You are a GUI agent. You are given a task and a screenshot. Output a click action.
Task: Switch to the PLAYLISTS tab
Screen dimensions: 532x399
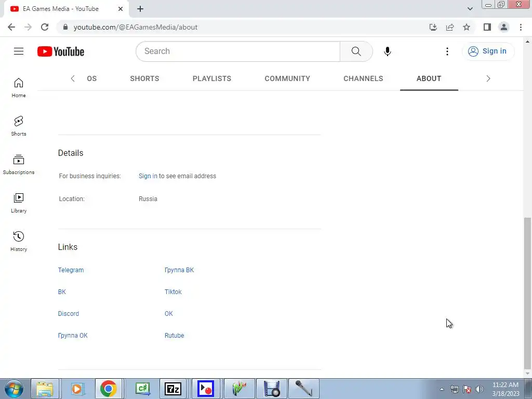[212, 78]
